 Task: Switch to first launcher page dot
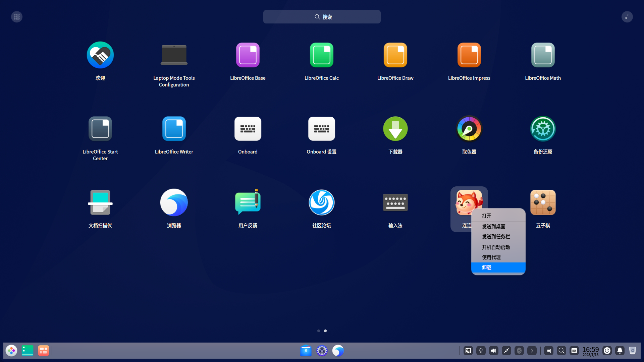point(318,331)
